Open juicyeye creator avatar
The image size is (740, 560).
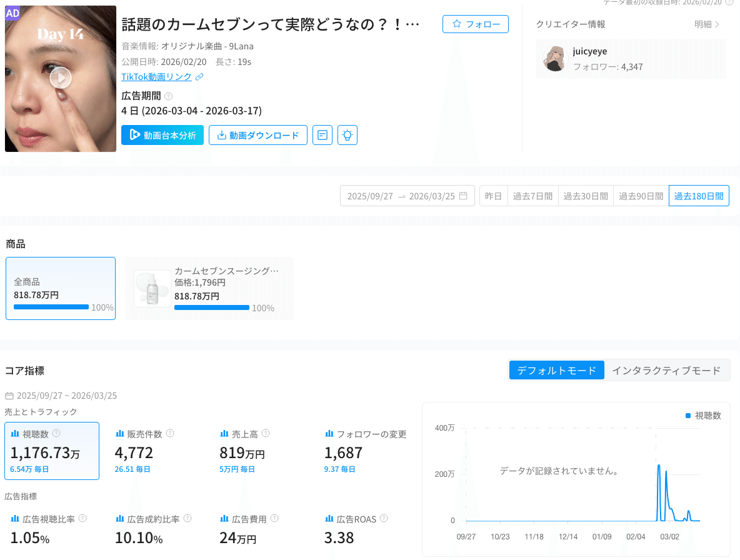pyautogui.click(x=554, y=59)
